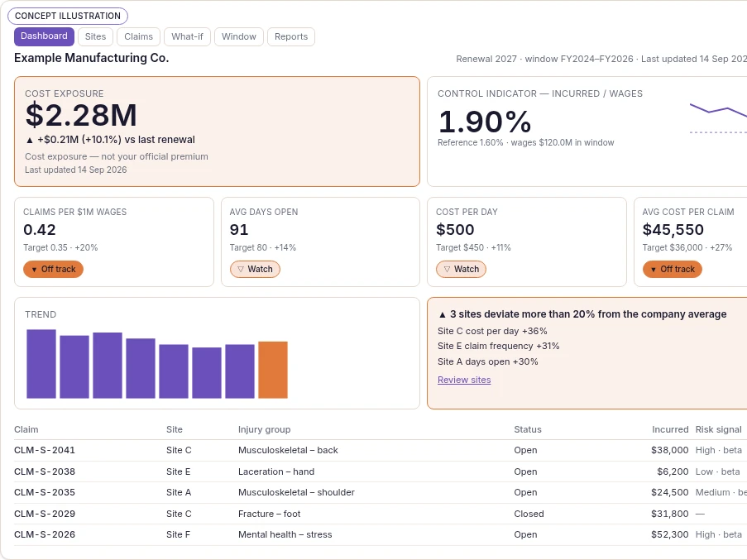Open claim CLM-S-2029
The image size is (747, 560).
(x=45, y=514)
